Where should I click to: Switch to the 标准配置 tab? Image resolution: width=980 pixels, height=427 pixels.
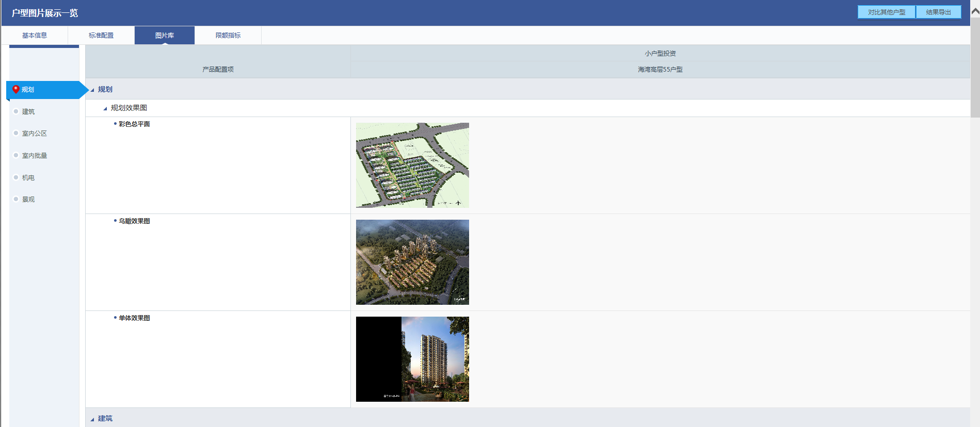101,35
